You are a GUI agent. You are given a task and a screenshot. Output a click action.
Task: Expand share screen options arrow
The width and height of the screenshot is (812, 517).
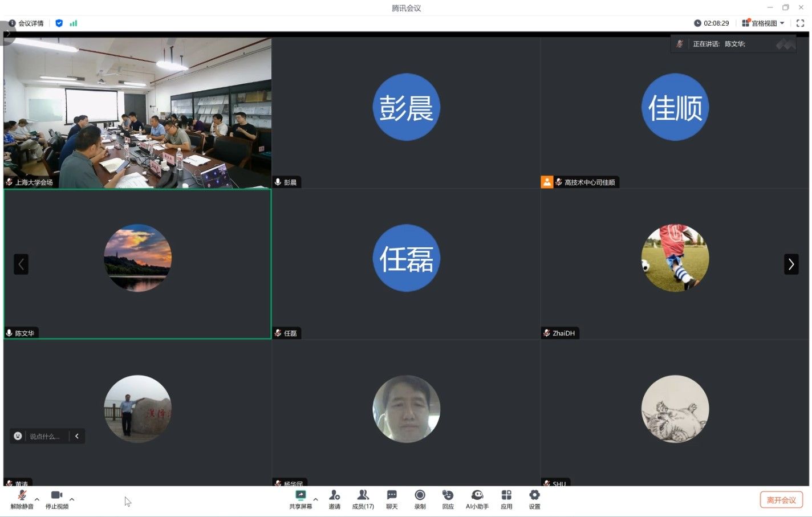(x=315, y=499)
